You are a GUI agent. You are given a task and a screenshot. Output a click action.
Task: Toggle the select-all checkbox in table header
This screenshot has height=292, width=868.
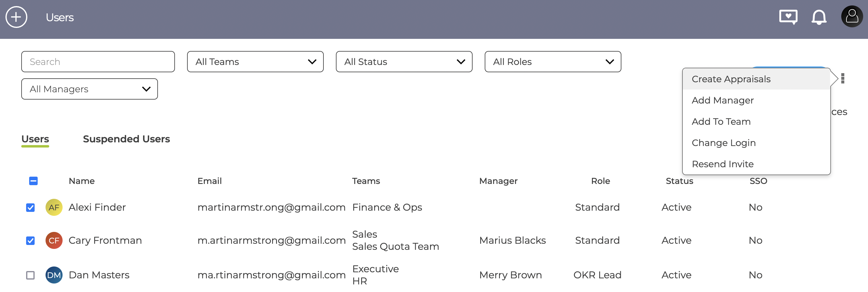[x=33, y=181]
